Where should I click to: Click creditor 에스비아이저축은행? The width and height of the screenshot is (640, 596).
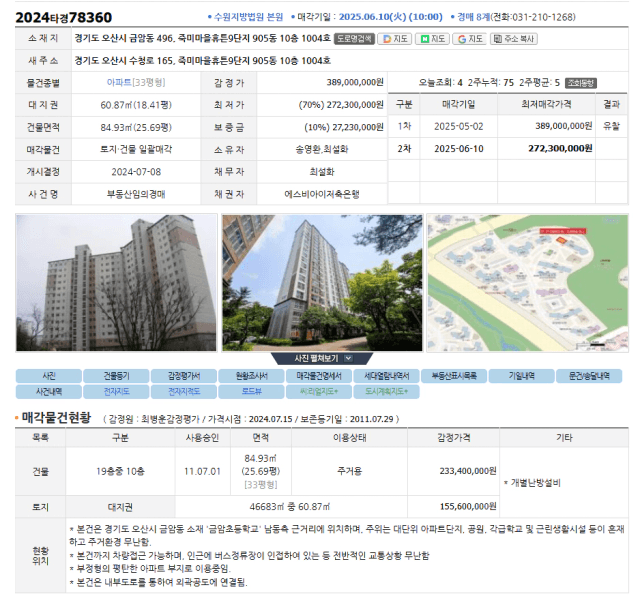click(322, 194)
